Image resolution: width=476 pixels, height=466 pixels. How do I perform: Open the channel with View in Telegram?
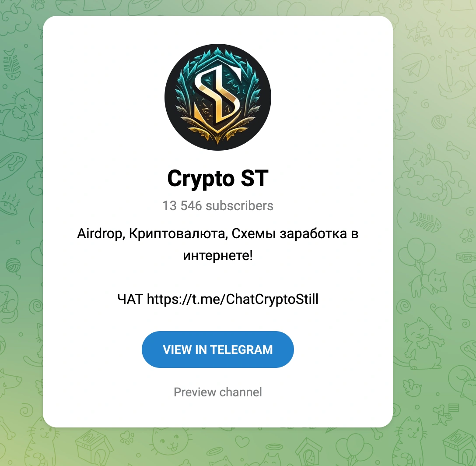218,349
